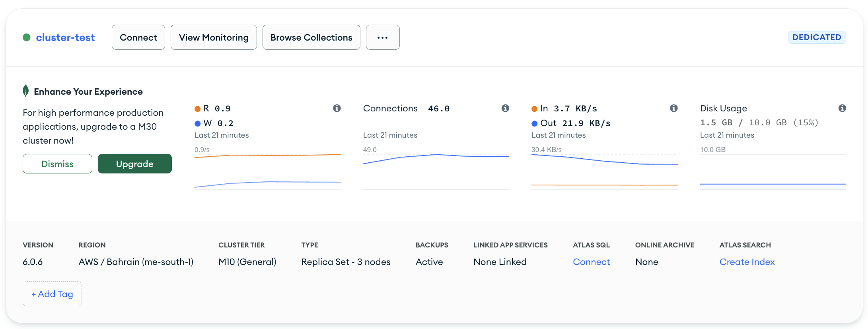
Task: Click the green Upgrade button
Action: pos(135,164)
